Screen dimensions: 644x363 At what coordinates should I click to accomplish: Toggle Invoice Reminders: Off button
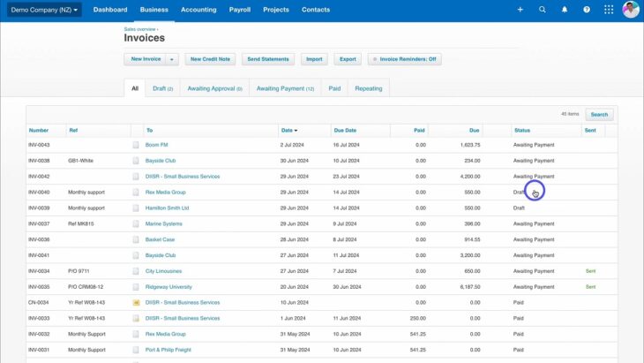tap(405, 59)
